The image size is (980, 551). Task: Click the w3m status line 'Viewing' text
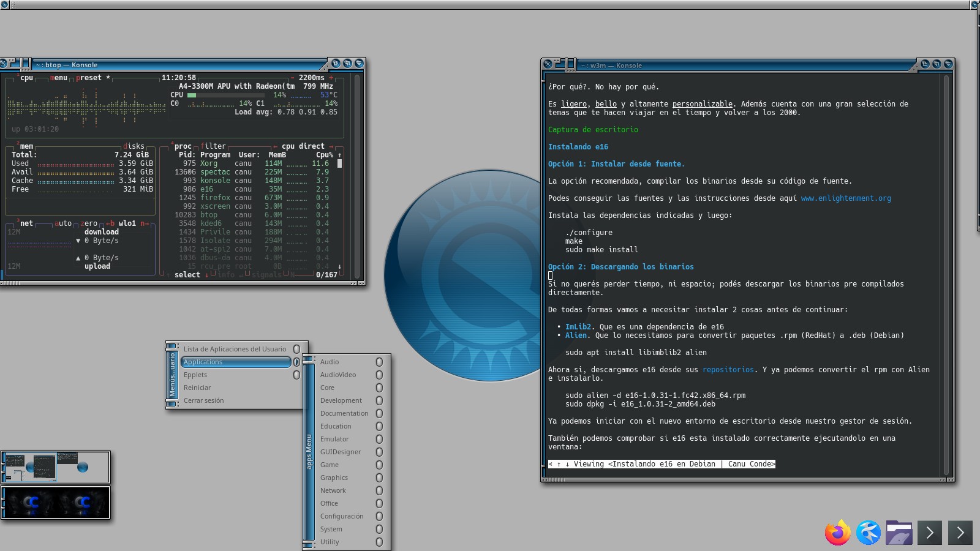pyautogui.click(x=661, y=464)
